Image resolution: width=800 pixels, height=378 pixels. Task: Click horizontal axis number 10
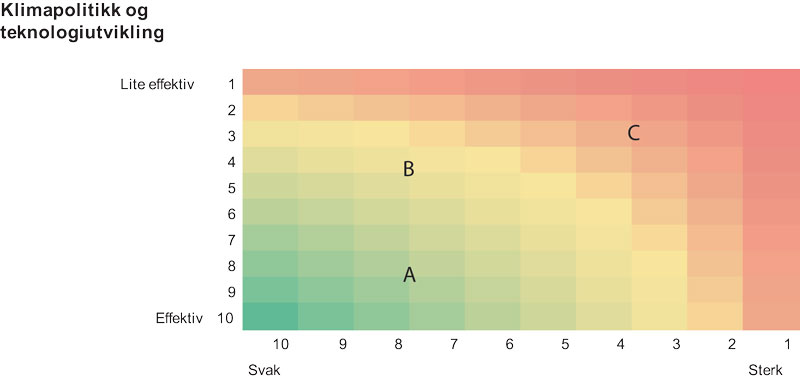click(281, 344)
